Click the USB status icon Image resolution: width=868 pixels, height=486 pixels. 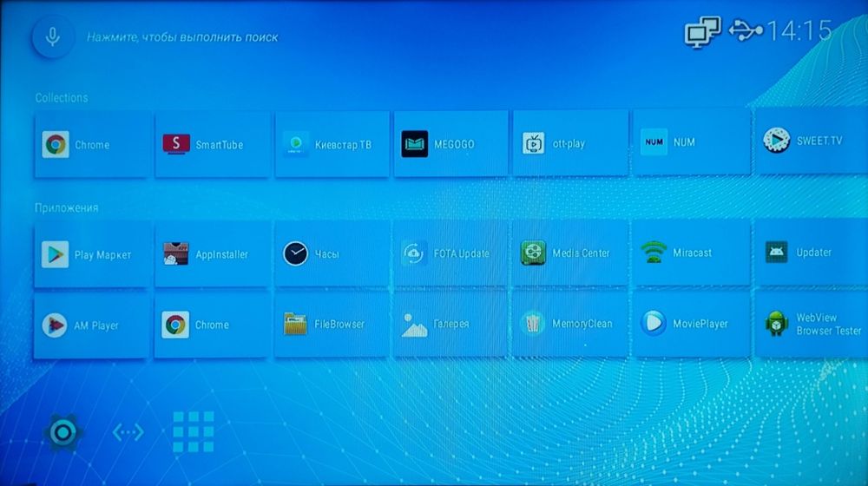point(745,30)
